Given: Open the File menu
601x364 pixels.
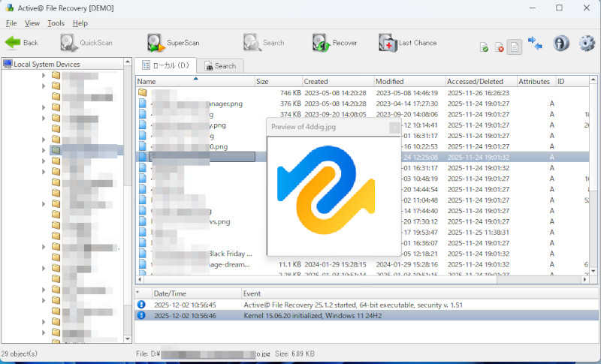Looking at the screenshot, I should 11,23.
